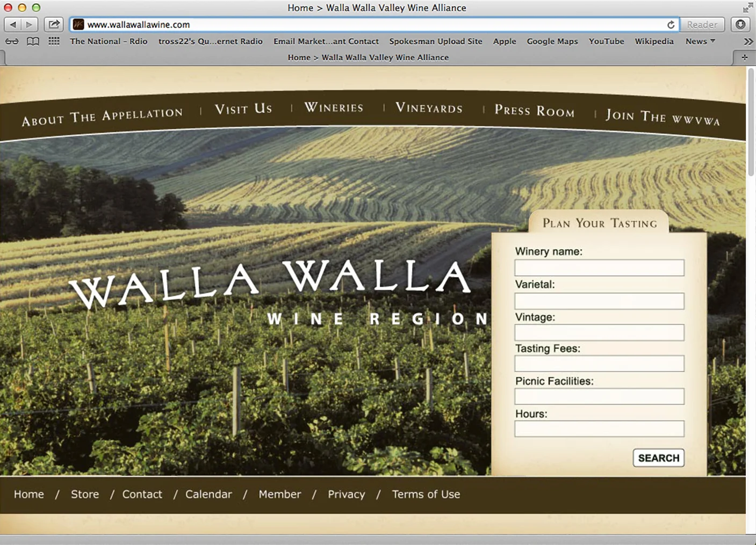
Task: Follow the Privacy footer link
Action: (x=347, y=495)
